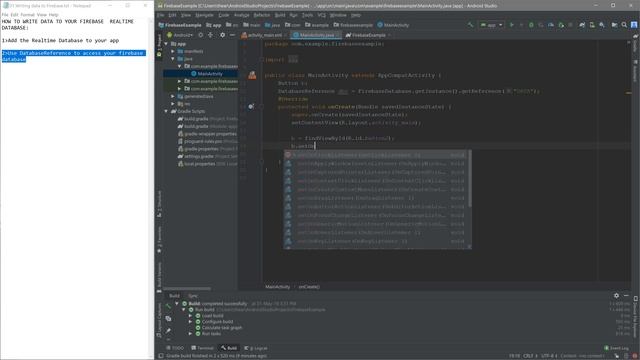Click UTF-8 encoding in status bar
This screenshot has height=360, width=640.
(549, 356)
